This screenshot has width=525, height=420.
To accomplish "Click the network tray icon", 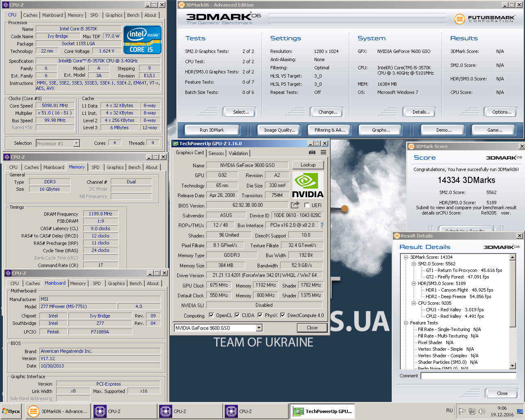I will point(472,411).
